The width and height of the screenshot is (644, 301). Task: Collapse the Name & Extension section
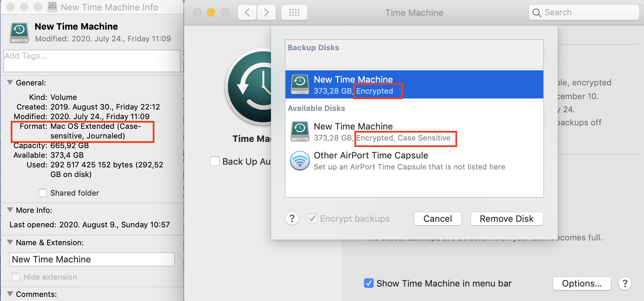[10, 242]
